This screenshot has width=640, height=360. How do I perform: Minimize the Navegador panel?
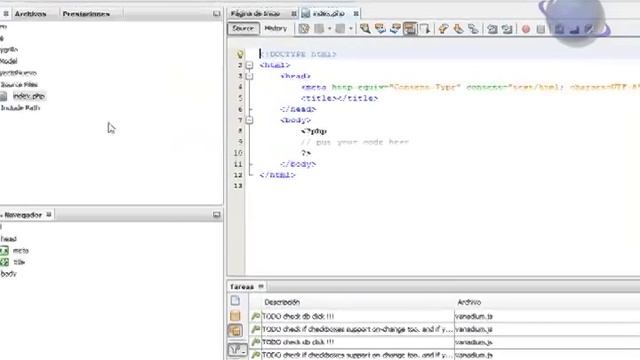(216, 214)
